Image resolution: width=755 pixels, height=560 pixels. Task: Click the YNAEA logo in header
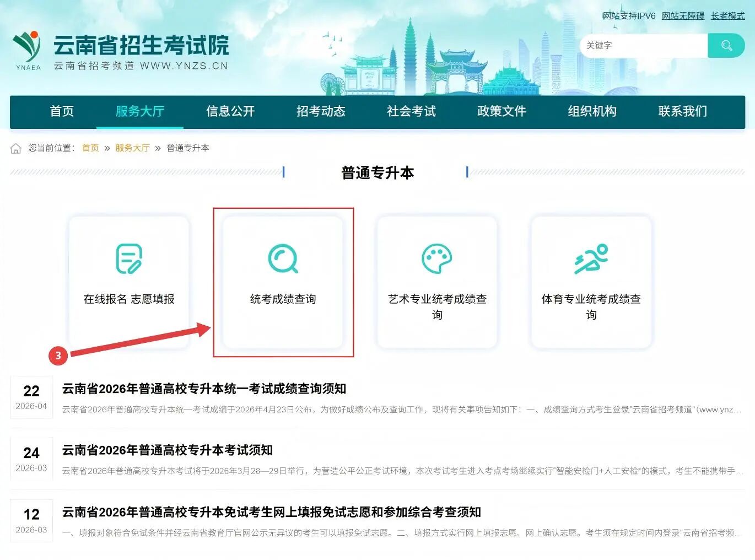click(28, 50)
